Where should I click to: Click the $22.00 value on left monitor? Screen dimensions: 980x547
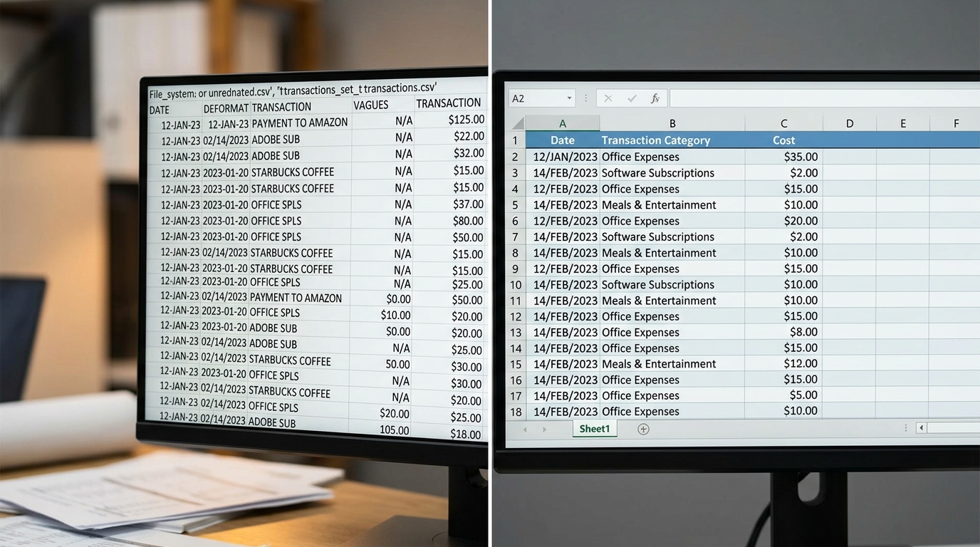(469, 136)
